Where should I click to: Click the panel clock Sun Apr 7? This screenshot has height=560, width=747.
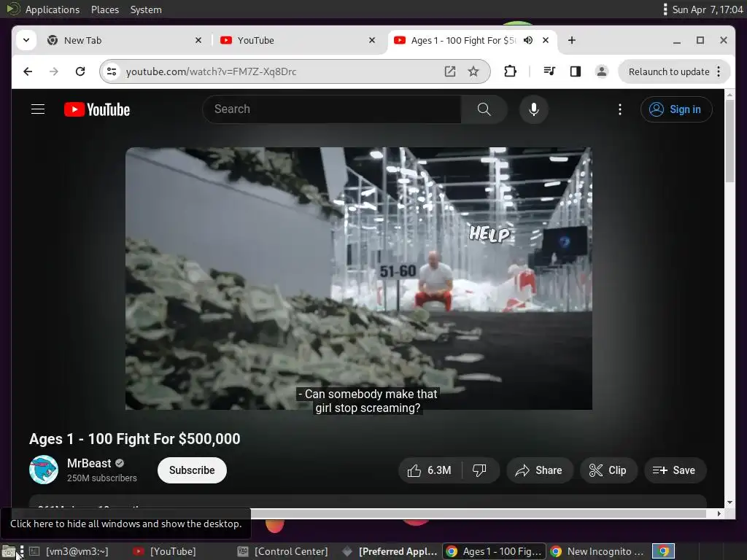point(708,9)
